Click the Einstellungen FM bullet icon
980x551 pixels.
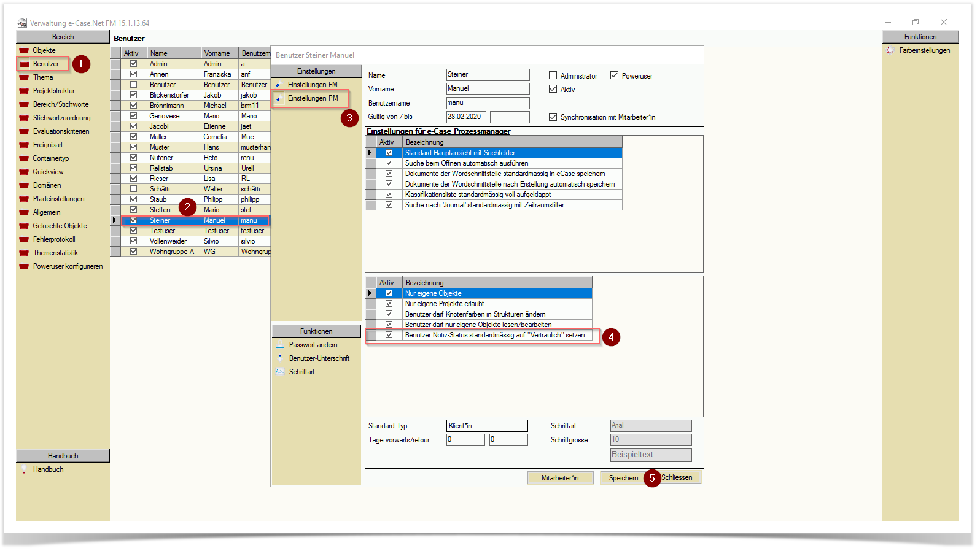click(x=278, y=85)
